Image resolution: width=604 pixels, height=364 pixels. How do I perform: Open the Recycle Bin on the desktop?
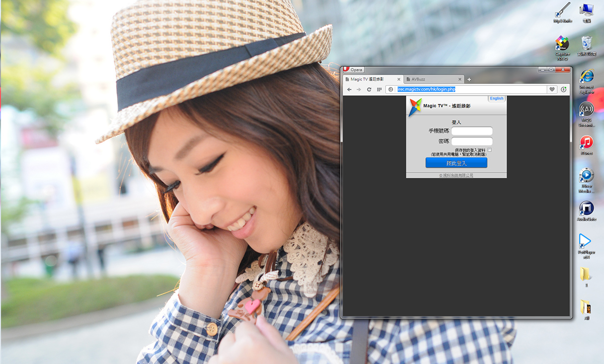586,44
